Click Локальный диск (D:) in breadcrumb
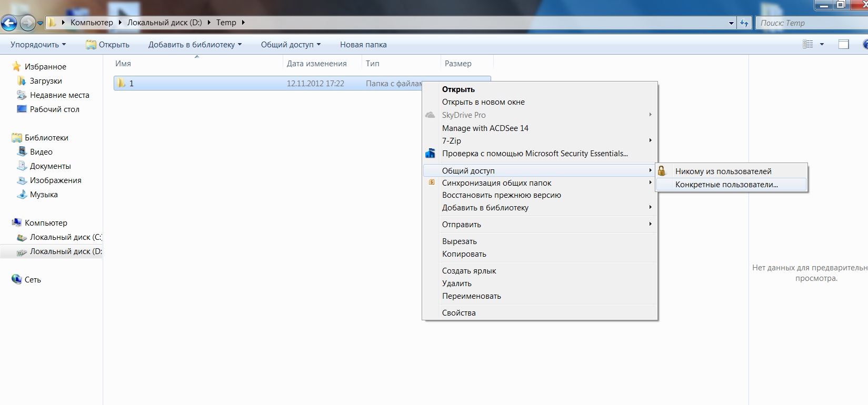The height and width of the screenshot is (405, 868). (x=164, y=23)
